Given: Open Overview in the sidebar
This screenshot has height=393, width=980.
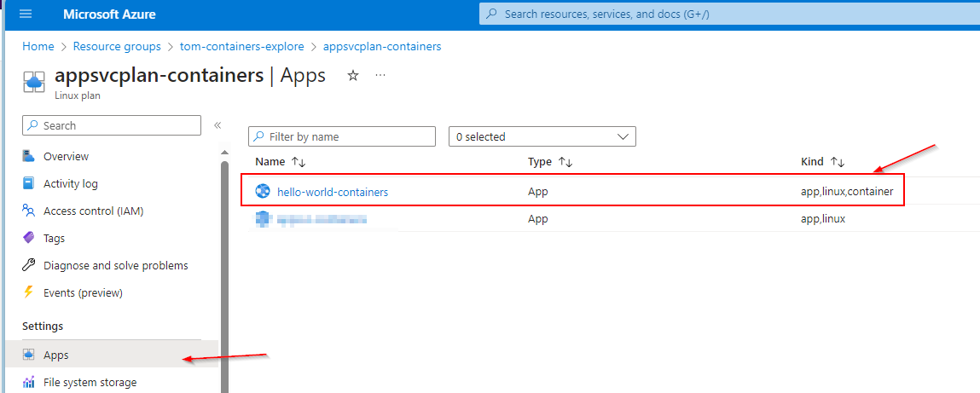Looking at the screenshot, I should pyautogui.click(x=66, y=157).
